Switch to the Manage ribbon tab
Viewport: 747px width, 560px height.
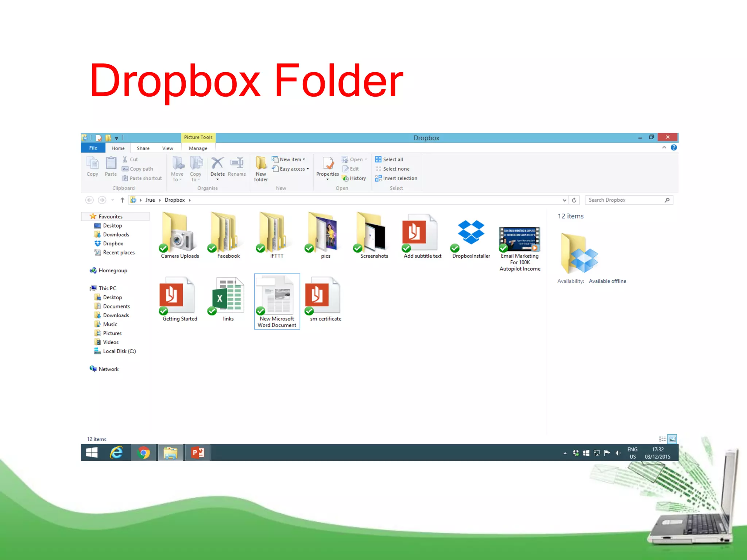[x=198, y=148]
